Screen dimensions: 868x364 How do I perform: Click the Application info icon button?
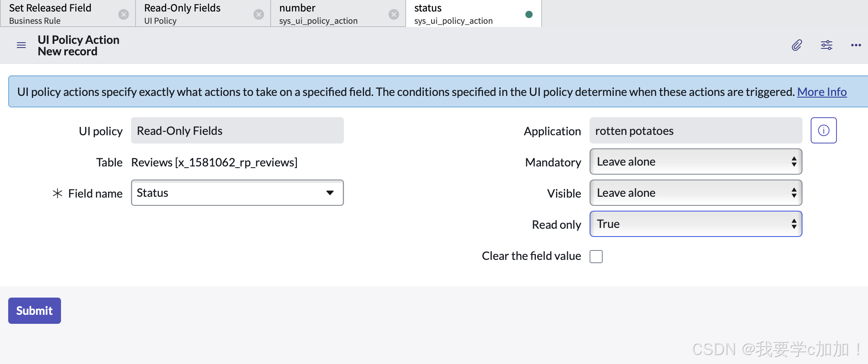coord(823,130)
